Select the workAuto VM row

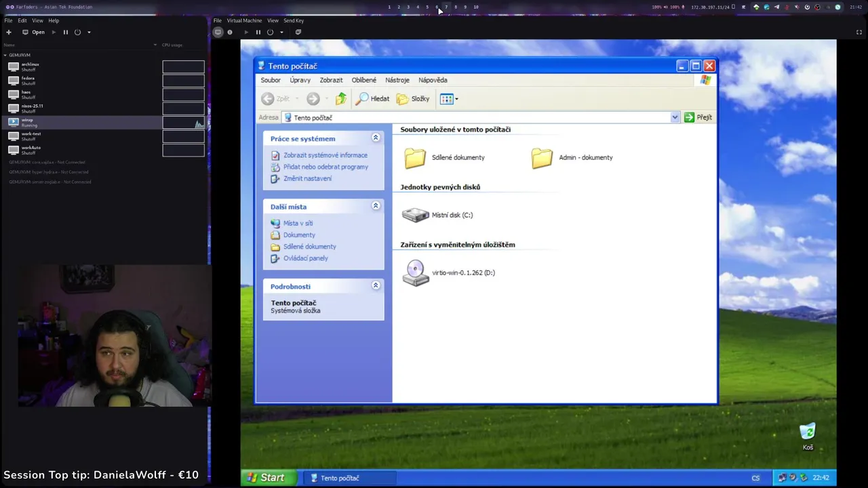[81, 150]
